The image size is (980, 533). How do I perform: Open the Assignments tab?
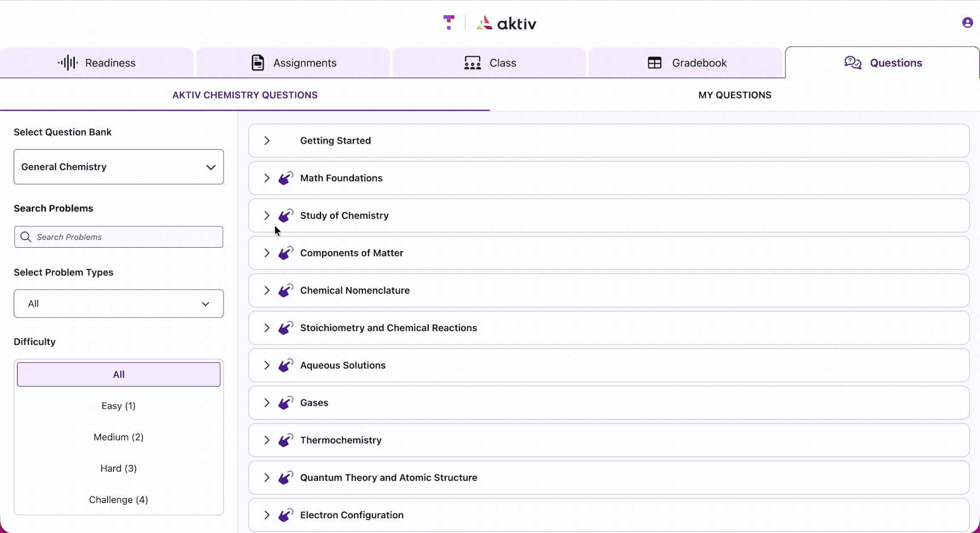(x=293, y=63)
